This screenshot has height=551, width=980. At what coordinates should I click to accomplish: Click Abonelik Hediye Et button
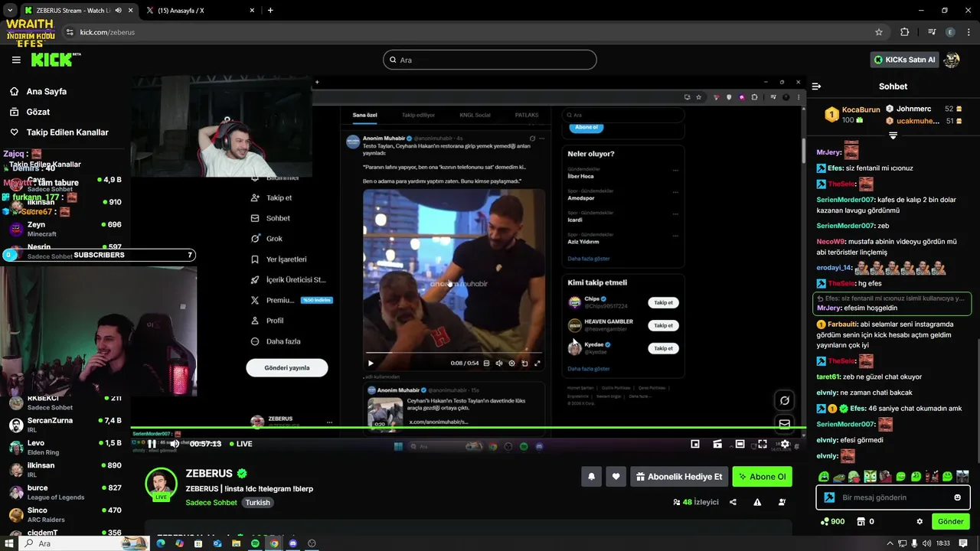(x=679, y=477)
